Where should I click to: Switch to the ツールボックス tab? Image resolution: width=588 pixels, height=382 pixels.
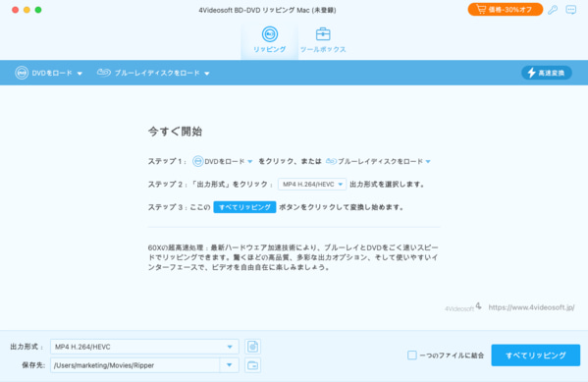[x=323, y=40]
